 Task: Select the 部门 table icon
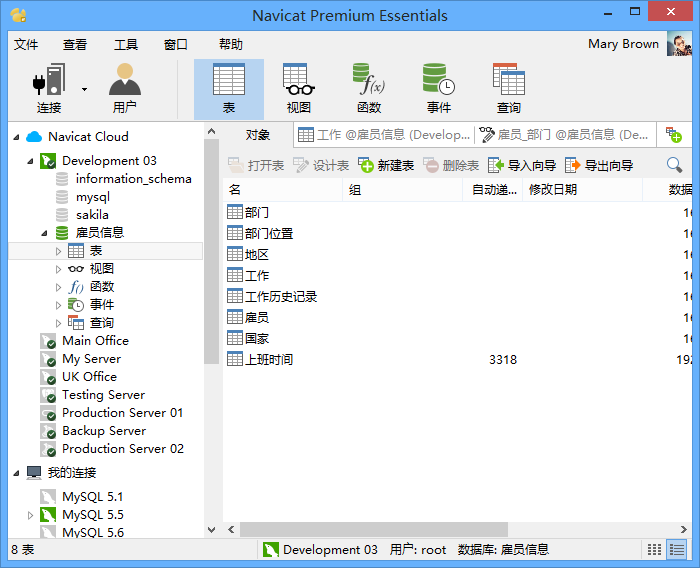235,212
